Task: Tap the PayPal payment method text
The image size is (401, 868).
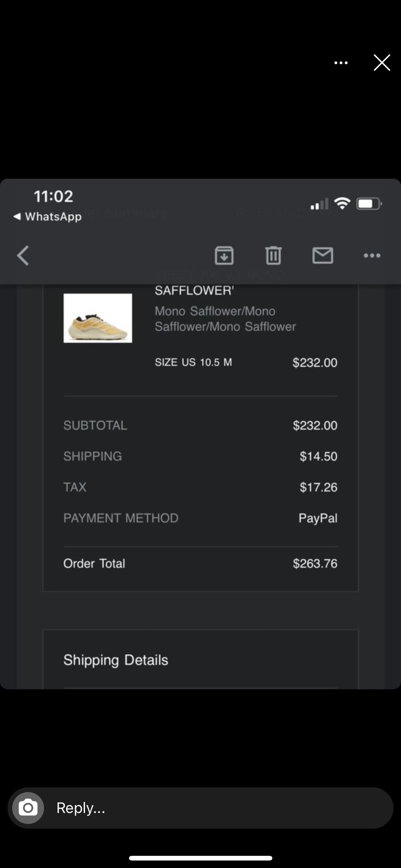Action: tap(318, 518)
